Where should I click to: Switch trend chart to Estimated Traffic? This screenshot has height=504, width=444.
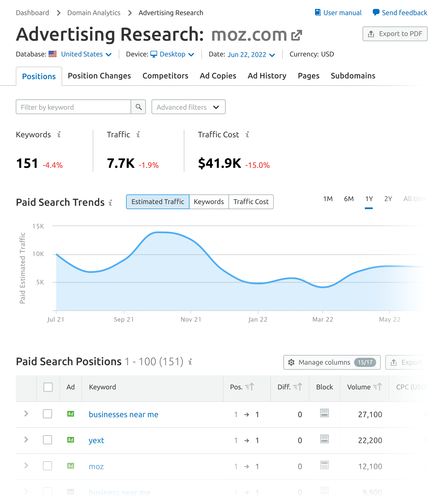(x=158, y=202)
